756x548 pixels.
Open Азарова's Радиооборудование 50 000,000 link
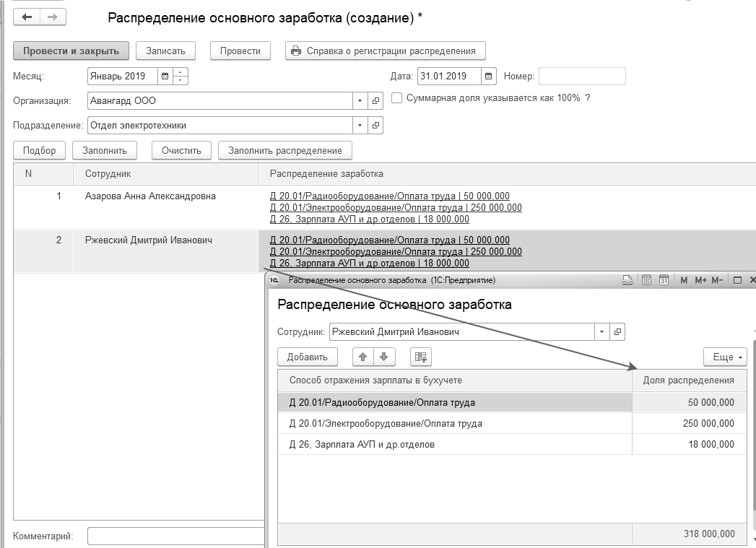pos(390,196)
